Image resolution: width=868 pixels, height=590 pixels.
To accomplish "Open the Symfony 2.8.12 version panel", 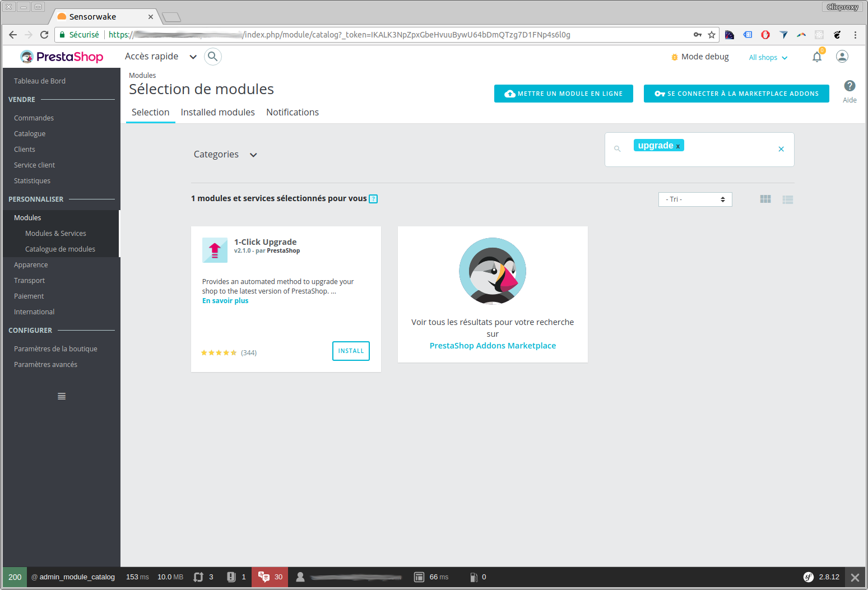I will click(822, 577).
